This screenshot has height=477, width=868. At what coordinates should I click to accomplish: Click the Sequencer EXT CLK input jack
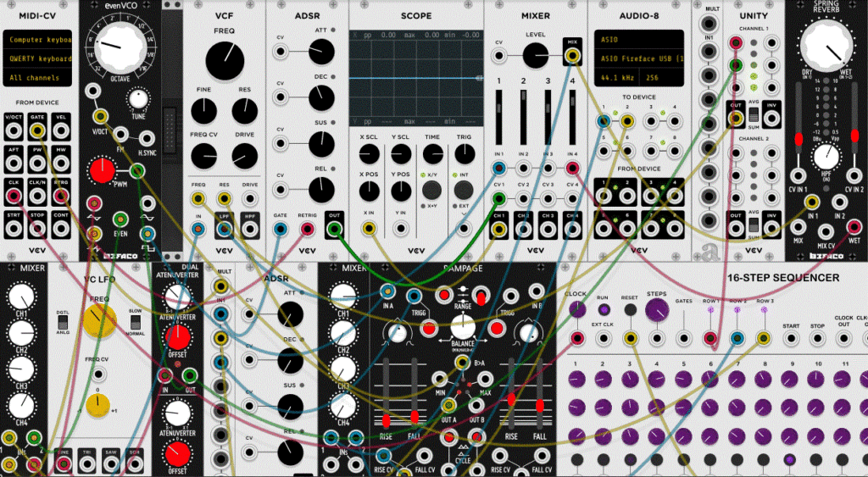click(x=604, y=338)
